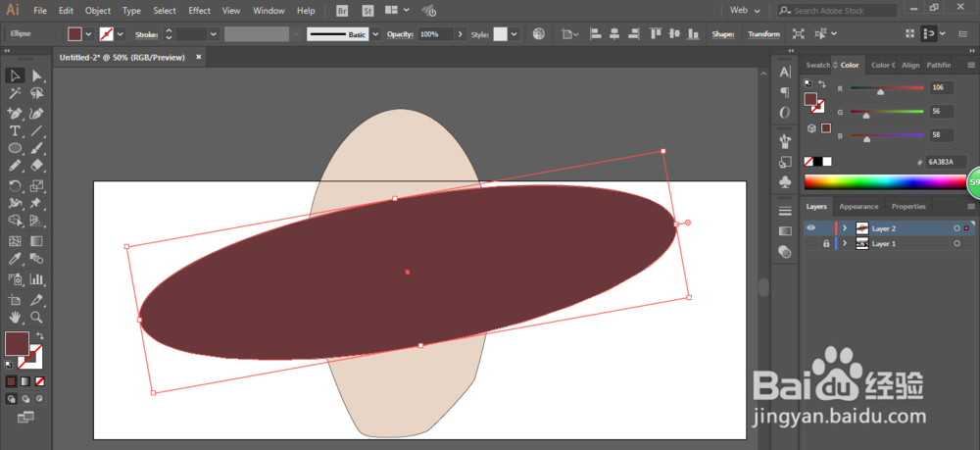The height and width of the screenshot is (450, 980).
Task: Click target circle of Layer 2
Action: tap(956, 228)
